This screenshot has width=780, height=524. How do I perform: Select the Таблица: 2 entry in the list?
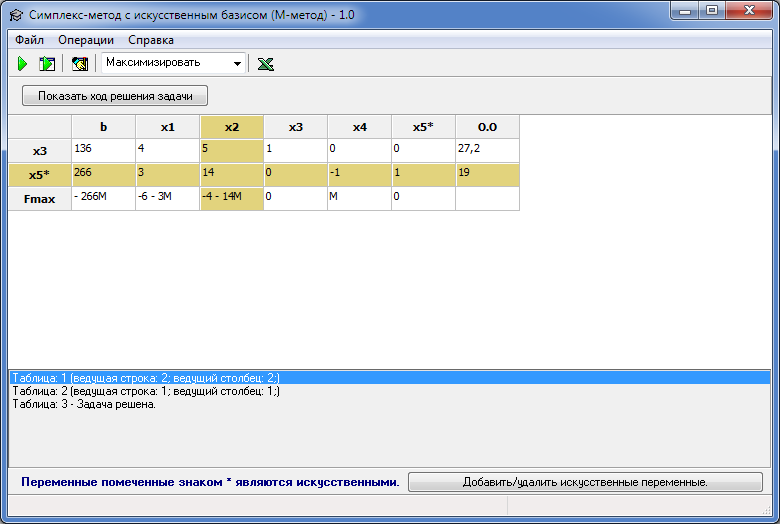click(x=146, y=391)
